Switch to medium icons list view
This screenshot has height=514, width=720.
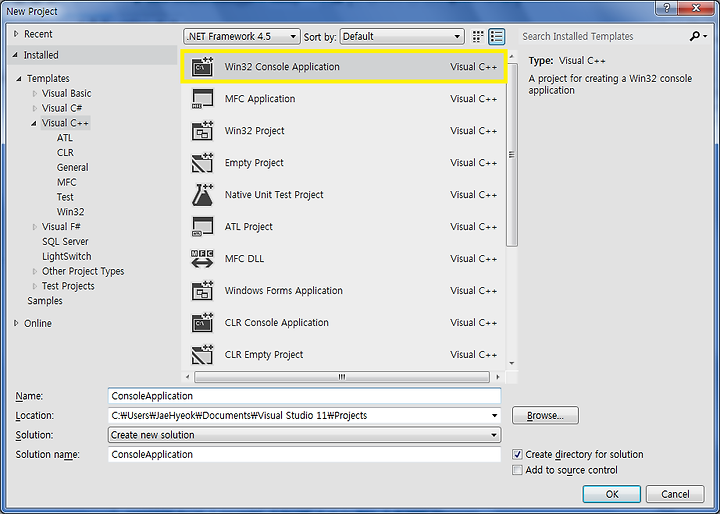[x=497, y=36]
